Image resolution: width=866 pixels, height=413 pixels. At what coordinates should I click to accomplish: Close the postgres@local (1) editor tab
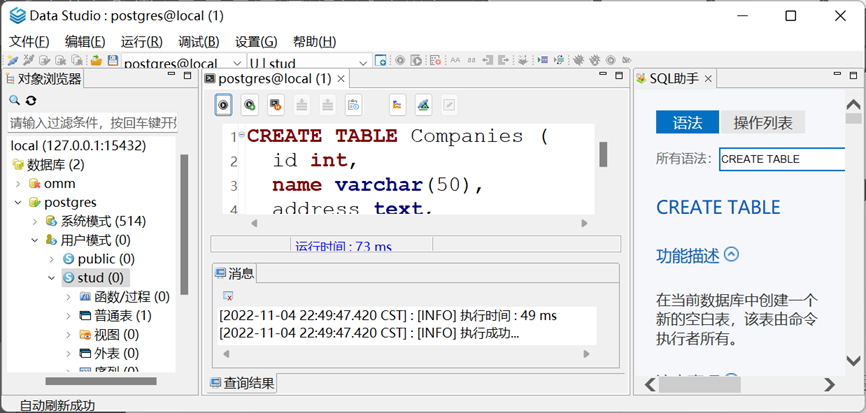[341, 79]
